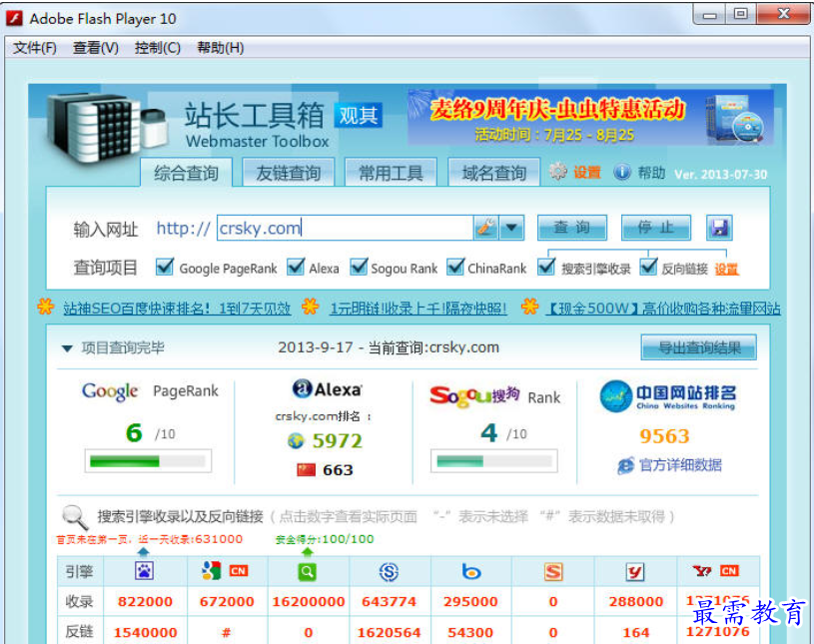Click the 停止 button

coord(656,228)
